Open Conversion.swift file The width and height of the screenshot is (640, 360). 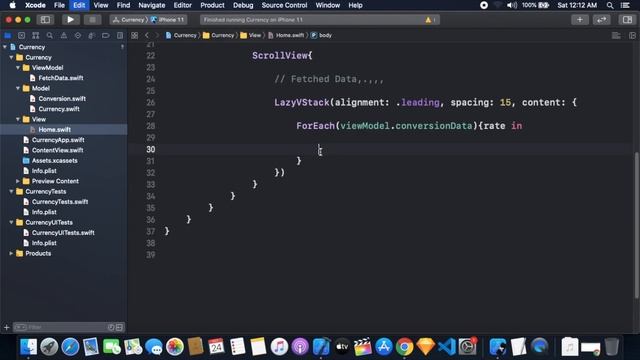(x=62, y=98)
